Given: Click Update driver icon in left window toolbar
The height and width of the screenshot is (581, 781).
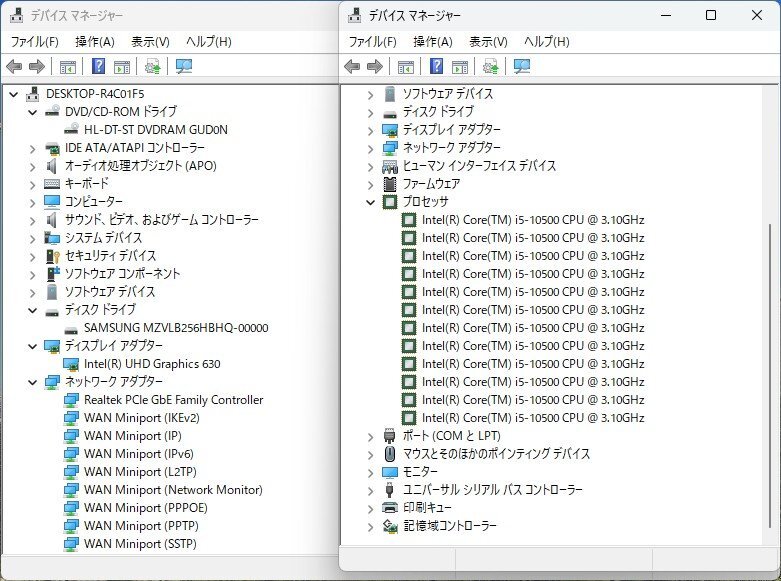Looking at the screenshot, I should click(x=152, y=66).
